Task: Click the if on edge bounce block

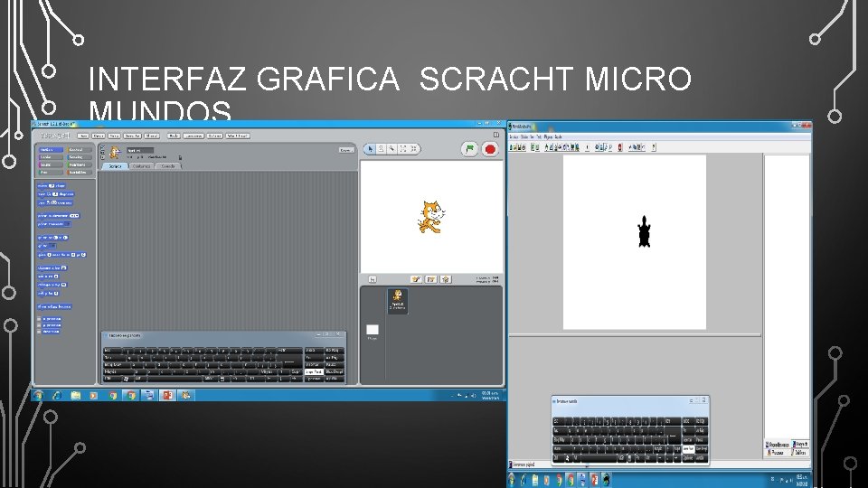Action: (x=54, y=306)
